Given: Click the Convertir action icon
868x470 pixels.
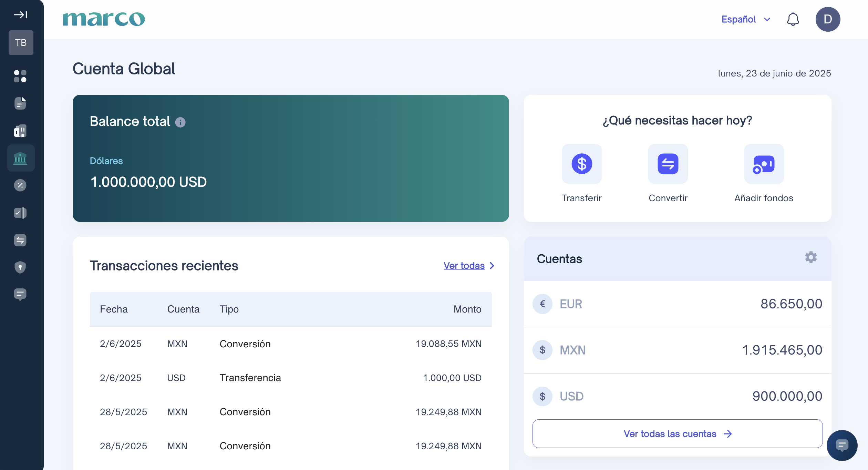Looking at the screenshot, I should 668,164.
